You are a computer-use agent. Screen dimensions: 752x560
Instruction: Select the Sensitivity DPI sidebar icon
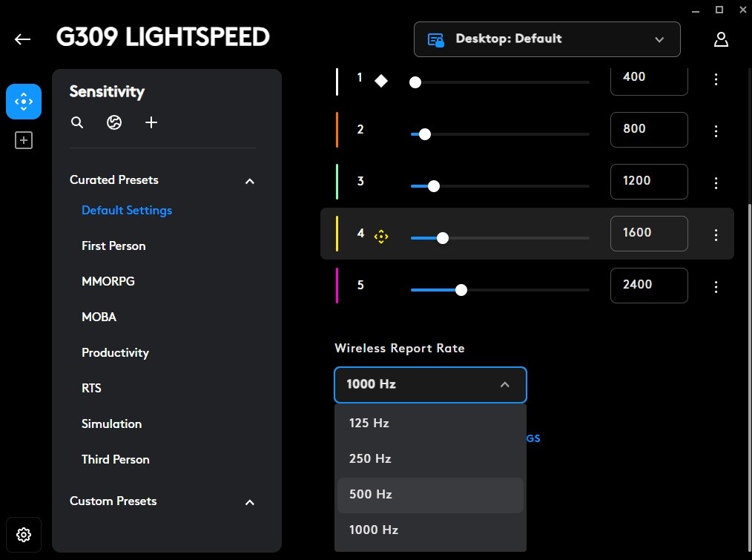pyautogui.click(x=24, y=102)
